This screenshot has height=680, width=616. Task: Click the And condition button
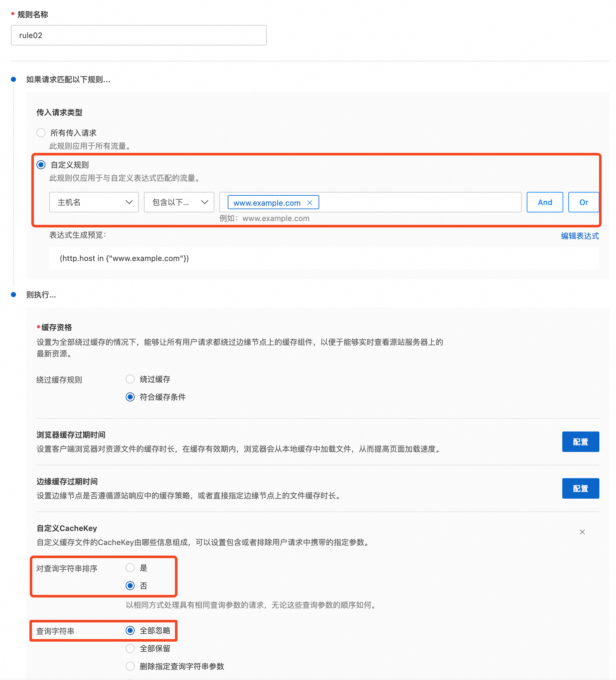(x=544, y=202)
